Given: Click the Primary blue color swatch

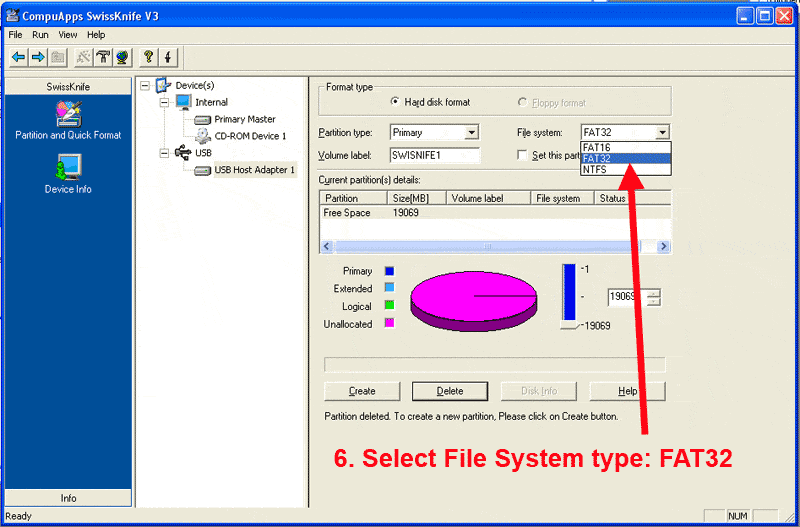Looking at the screenshot, I should point(390,271).
